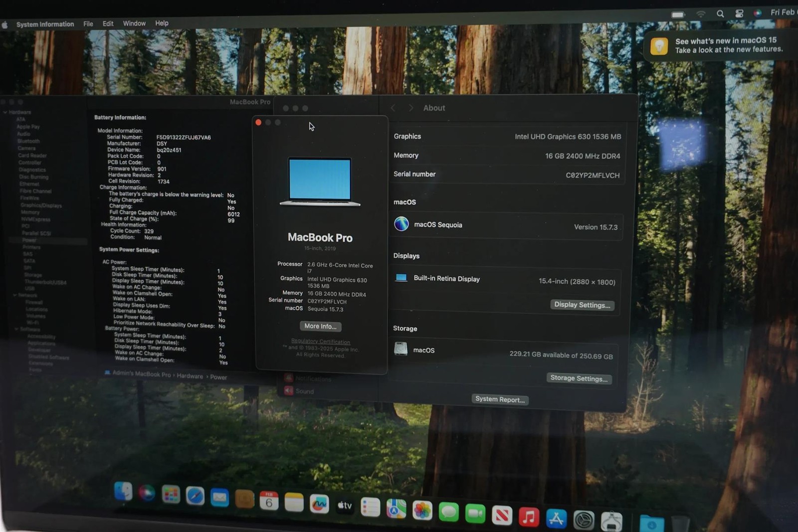Open Safari from the dock
This screenshot has height=532, width=798.
pyautogui.click(x=195, y=496)
